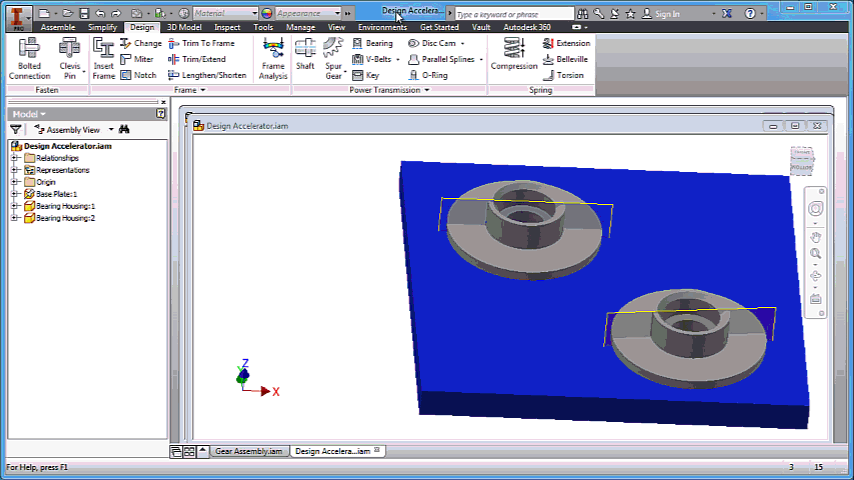Open the Manage ribbon tab
Viewport: 854px width, 480px height.
coord(300,27)
